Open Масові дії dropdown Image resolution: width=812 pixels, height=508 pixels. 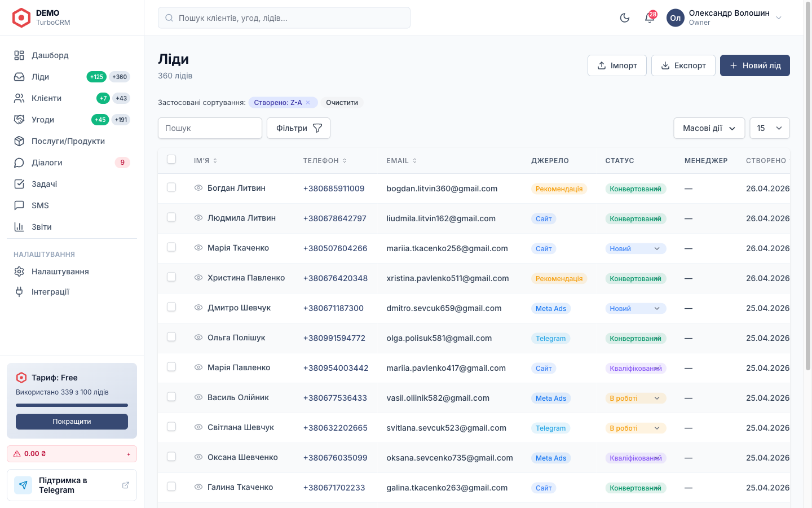click(709, 128)
